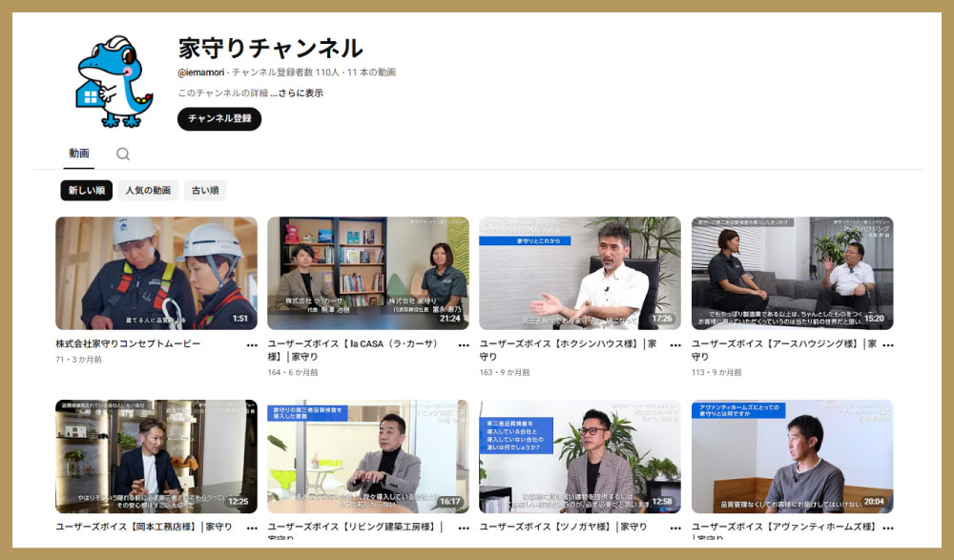Open three-dot menu for 岡本工務店 video
Viewport: 954px width, 560px height.
tap(252, 528)
